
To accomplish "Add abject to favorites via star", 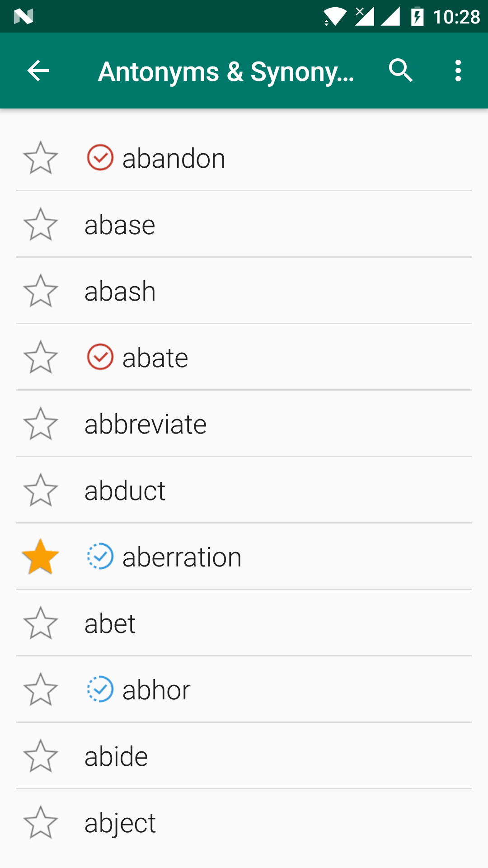I will pyautogui.click(x=41, y=822).
